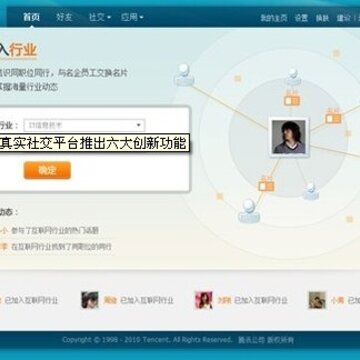Open red-background member avatar in bottom row

tap(204, 300)
